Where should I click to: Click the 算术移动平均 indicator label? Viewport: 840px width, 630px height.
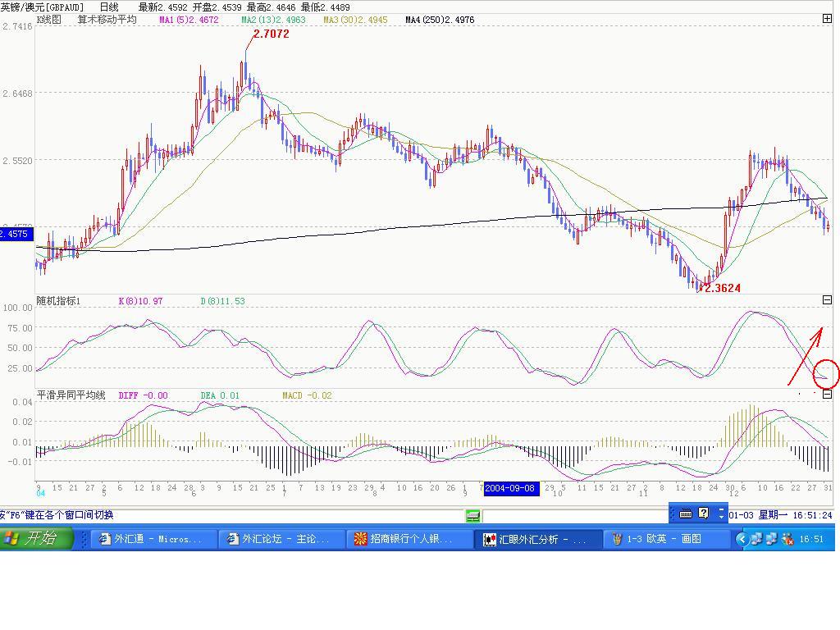107,20
